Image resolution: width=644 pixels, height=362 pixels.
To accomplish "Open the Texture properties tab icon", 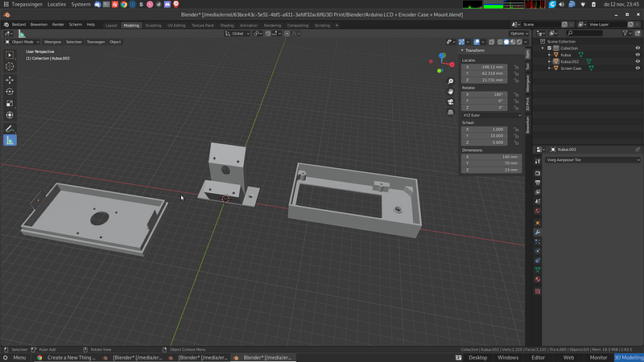I will (538, 291).
